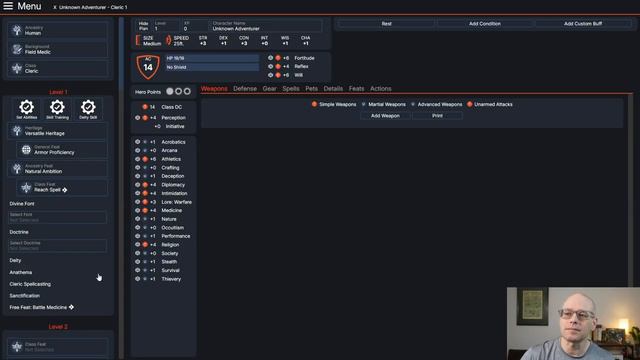Click the Level 2 Class Feat icon
Image resolution: width=640 pixels, height=360 pixels.
(17, 347)
